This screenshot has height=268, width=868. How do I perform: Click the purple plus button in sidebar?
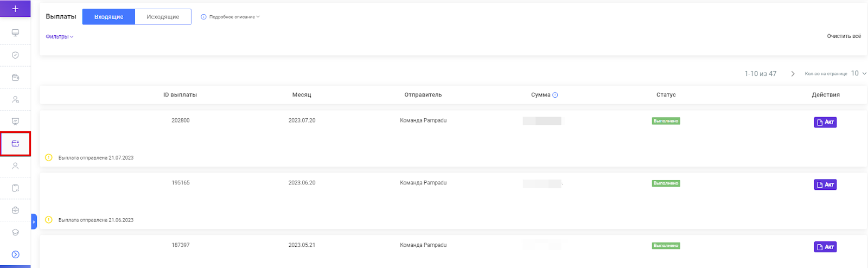15,9
